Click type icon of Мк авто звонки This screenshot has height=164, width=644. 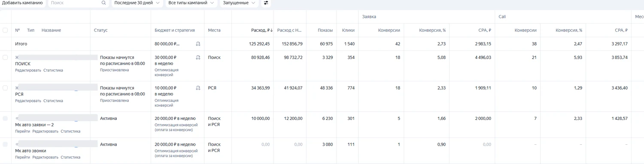coord(17,144)
